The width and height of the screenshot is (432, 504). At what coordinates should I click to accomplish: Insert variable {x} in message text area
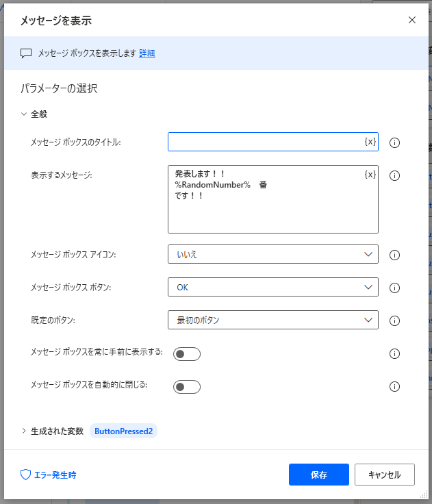[x=370, y=175]
